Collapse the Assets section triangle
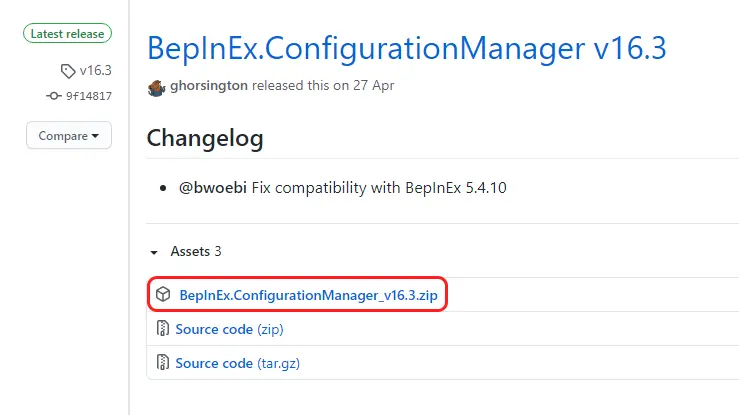 point(154,253)
